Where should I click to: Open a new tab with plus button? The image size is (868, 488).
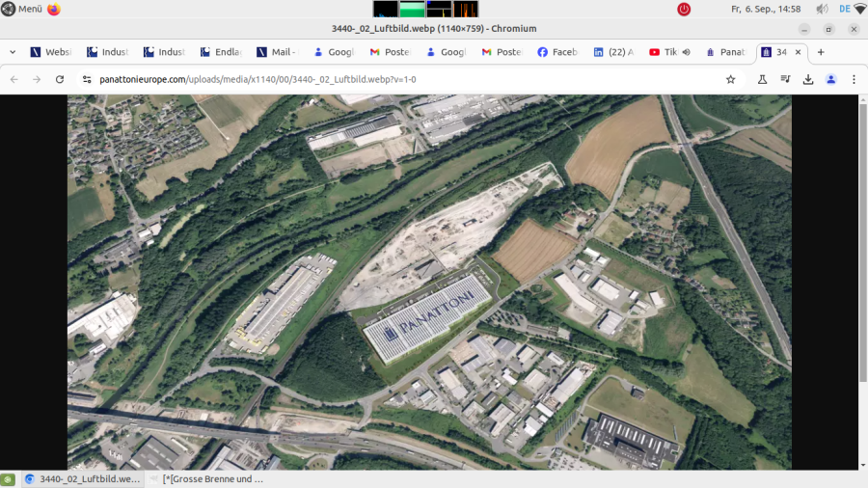point(821,52)
